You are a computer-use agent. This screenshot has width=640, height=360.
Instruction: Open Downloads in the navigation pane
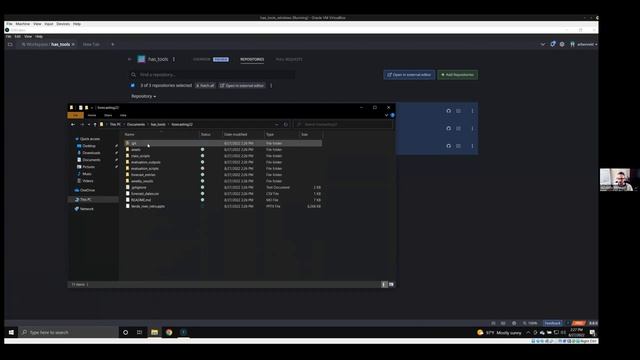[91, 153]
